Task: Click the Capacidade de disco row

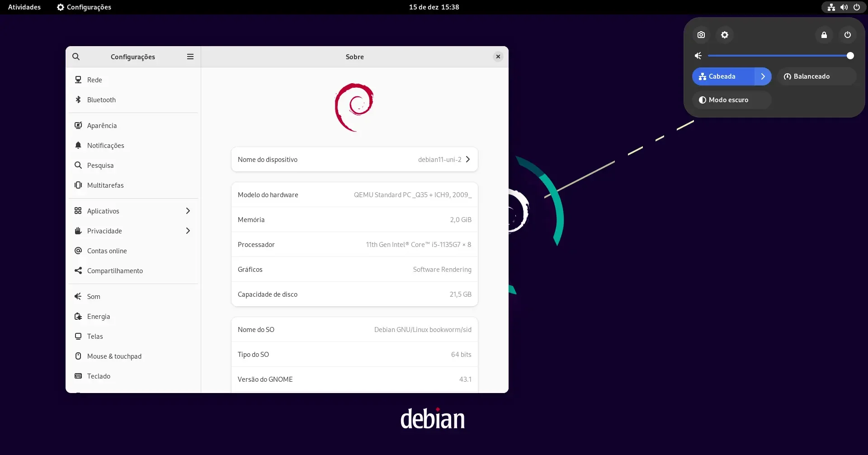Action: [x=354, y=294]
